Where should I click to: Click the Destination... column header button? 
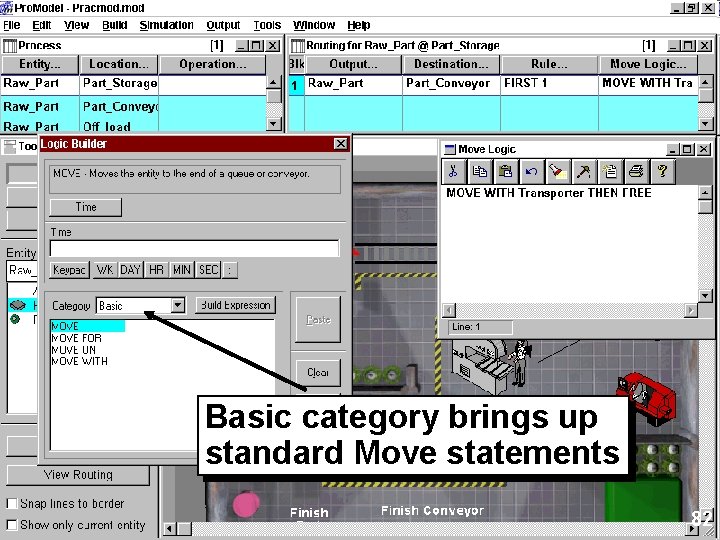point(451,64)
